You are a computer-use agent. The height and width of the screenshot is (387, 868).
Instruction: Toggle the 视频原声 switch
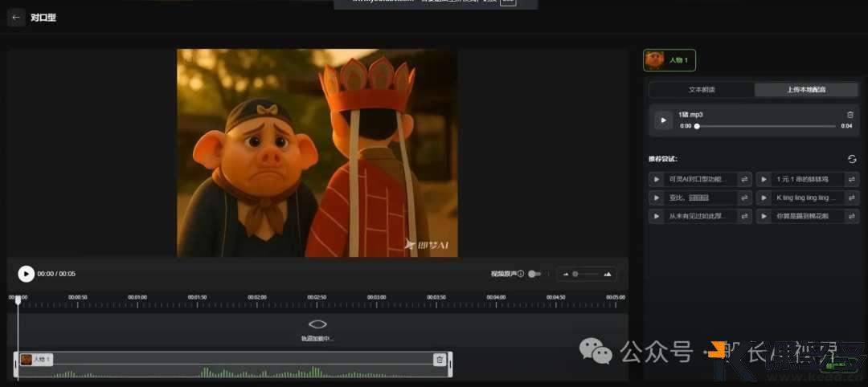tap(534, 274)
